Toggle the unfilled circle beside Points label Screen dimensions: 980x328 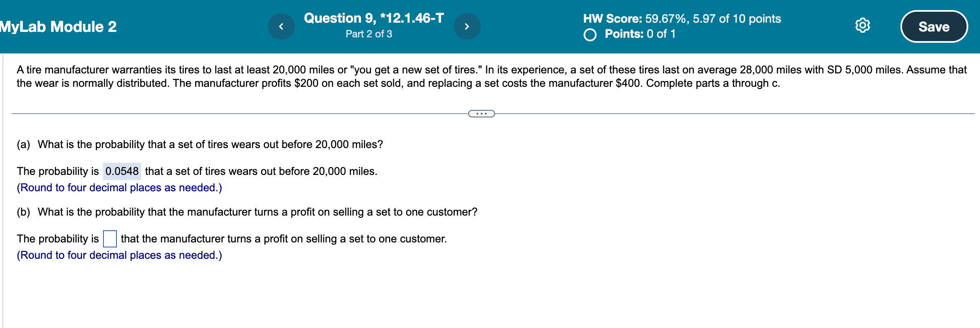[x=590, y=35]
